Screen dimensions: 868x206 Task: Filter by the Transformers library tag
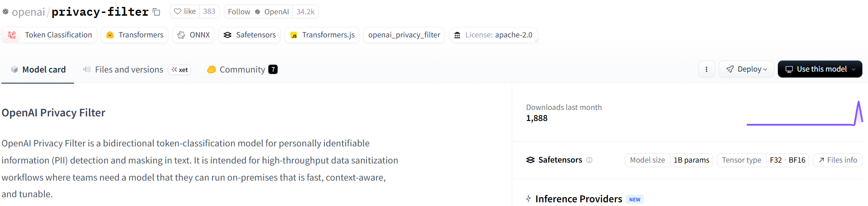pos(135,35)
